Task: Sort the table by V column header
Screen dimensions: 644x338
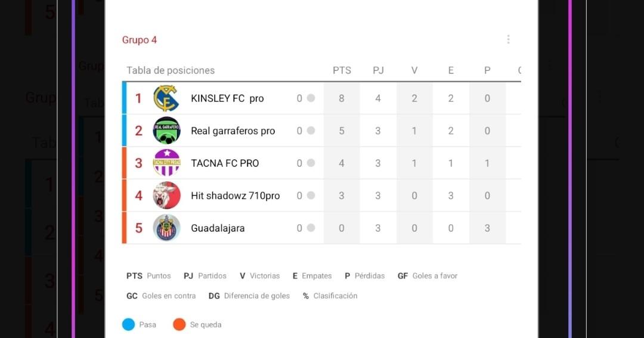Action: click(414, 70)
